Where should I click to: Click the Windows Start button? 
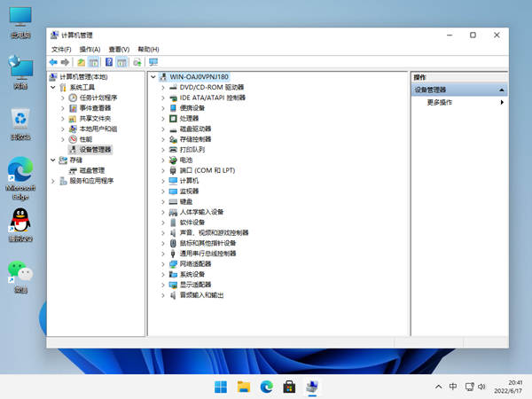tap(220, 387)
